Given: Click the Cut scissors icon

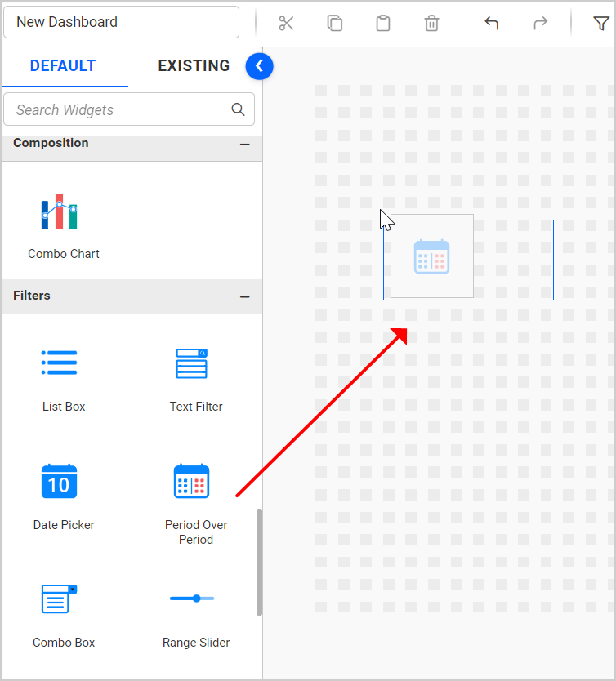Looking at the screenshot, I should coord(286,23).
